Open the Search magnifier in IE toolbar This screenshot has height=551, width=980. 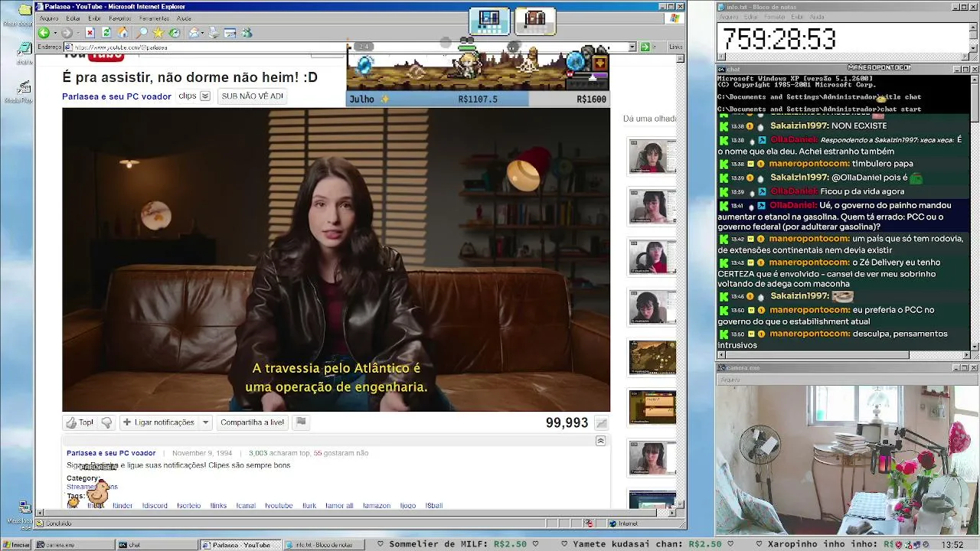point(142,33)
